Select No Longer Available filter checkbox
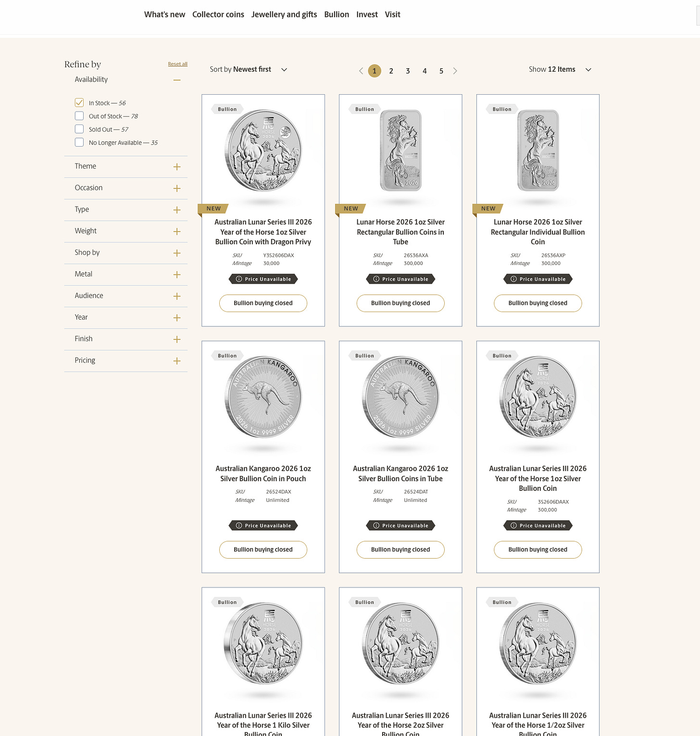 point(79,142)
